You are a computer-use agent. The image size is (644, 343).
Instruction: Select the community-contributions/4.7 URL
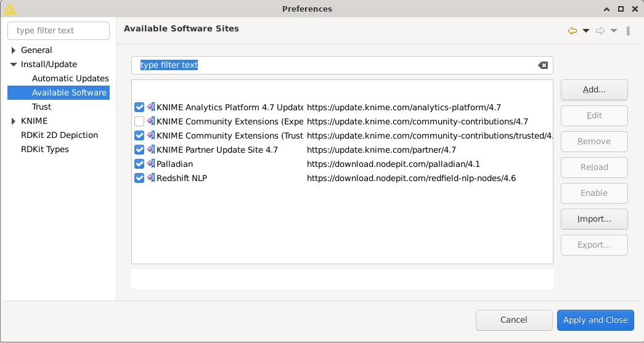pos(417,121)
